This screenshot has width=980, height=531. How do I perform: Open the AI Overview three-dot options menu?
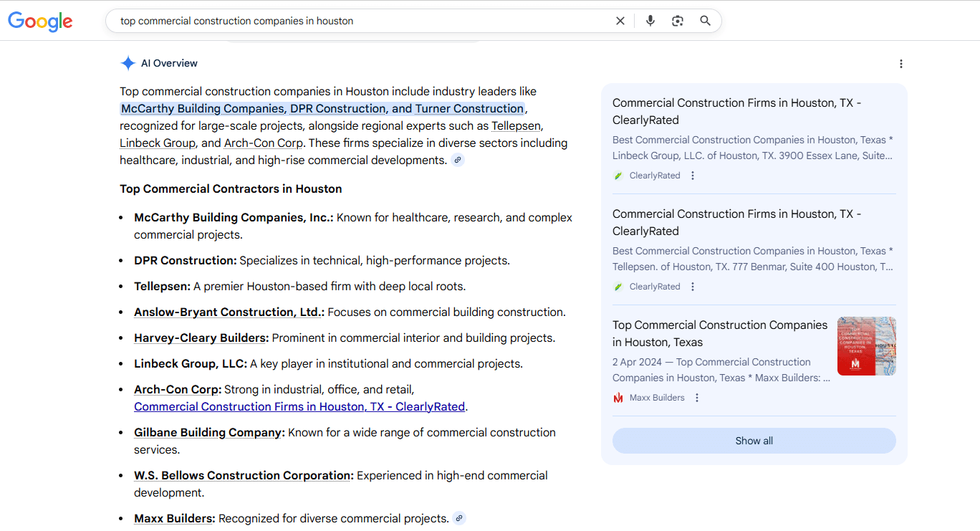900,63
